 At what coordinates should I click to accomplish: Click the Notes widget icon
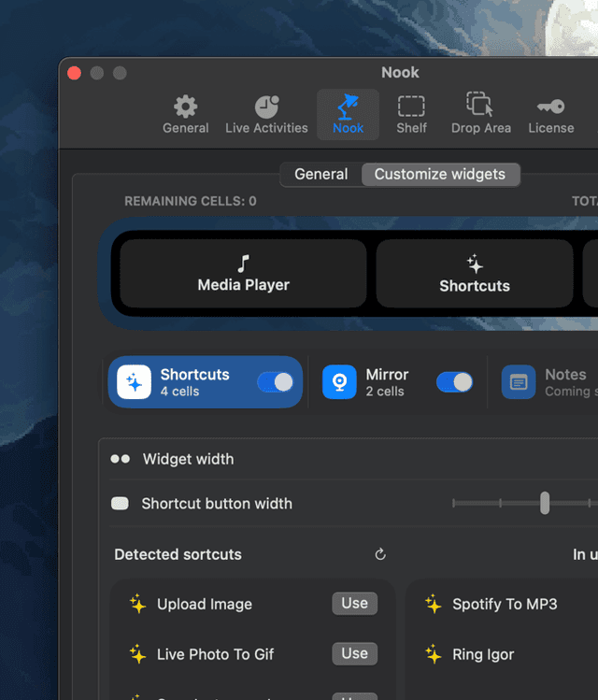point(519,382)
